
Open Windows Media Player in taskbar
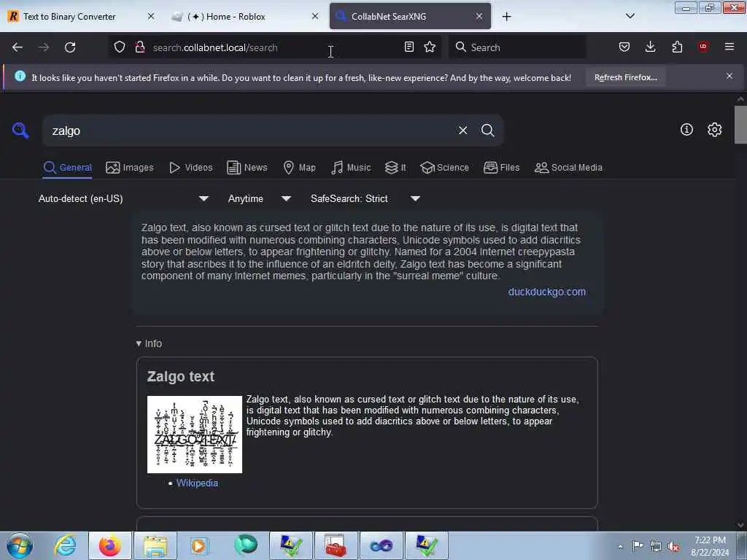pos(199,545)
